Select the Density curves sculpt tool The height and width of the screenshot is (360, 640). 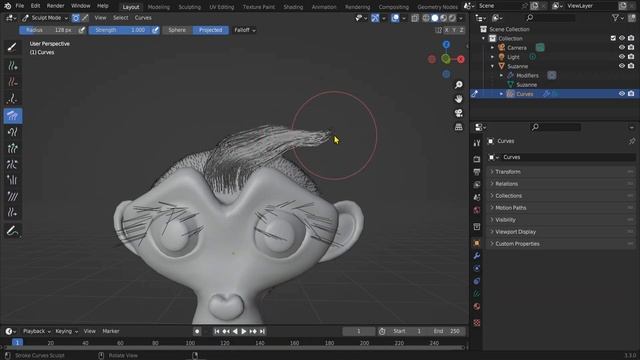pyautogui.click(x=12, y=99)
